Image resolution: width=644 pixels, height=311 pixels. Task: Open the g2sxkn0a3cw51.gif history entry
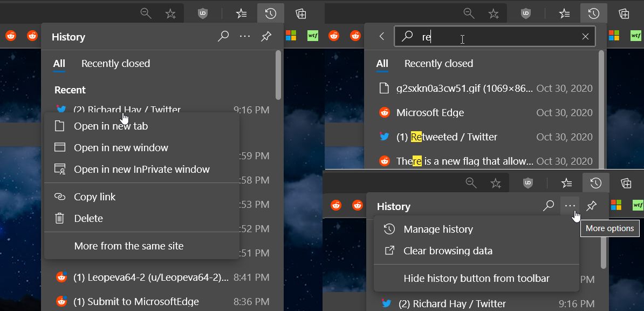[464, 89]
